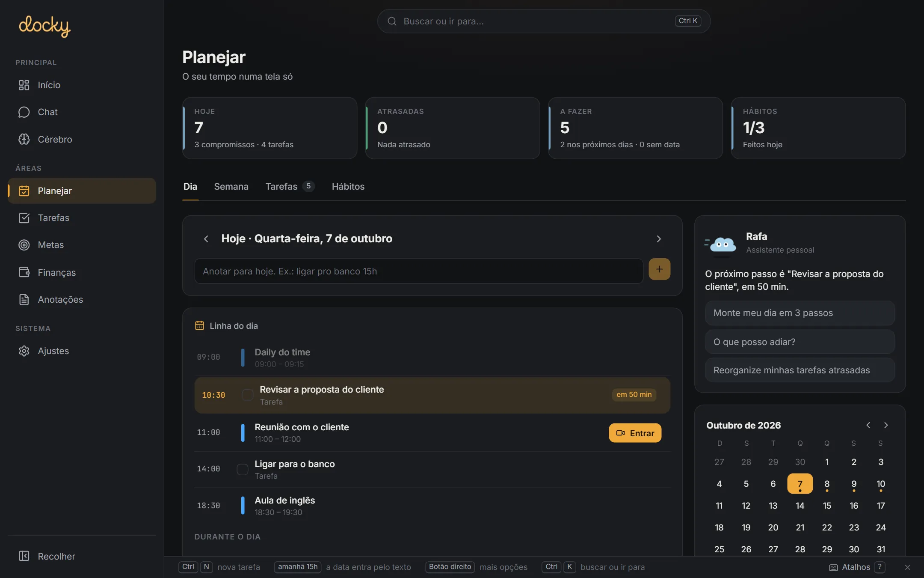Click Entrar to join client meeting
This screenshot has height=578, width=924.
click(635, 433)
